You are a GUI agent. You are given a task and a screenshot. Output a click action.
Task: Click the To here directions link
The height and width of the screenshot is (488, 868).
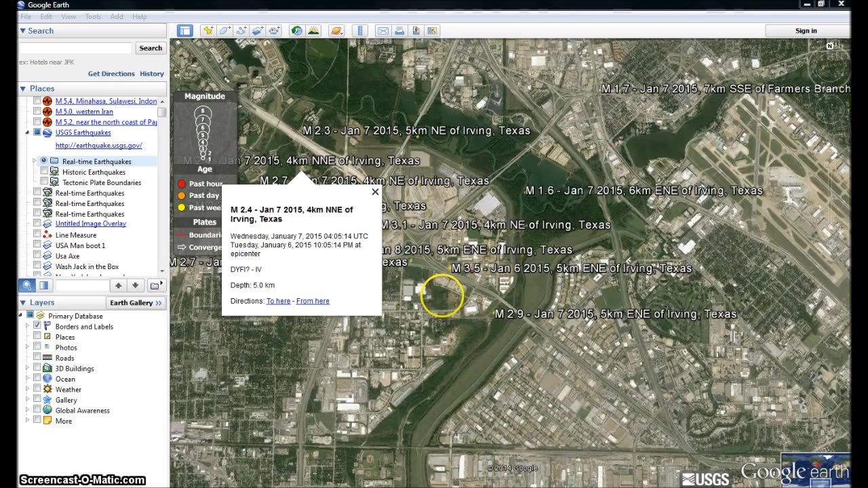click(278, 301)
